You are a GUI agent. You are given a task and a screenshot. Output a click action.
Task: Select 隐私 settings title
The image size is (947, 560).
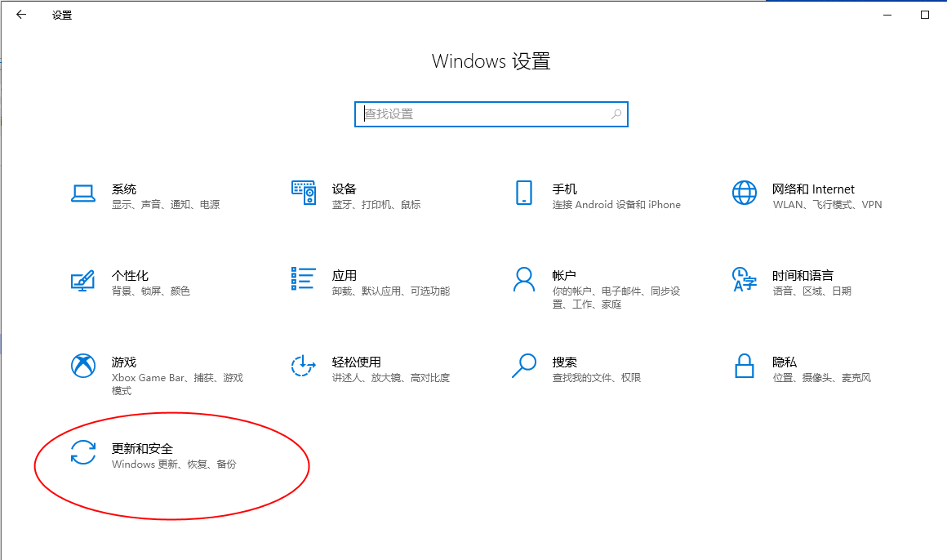click(785, 362)
